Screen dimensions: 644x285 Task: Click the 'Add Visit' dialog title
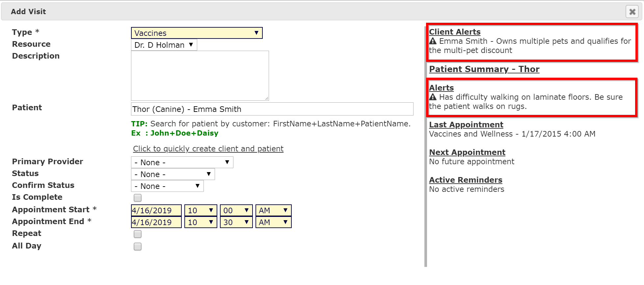pyautogui.click(x=28, y=12)
